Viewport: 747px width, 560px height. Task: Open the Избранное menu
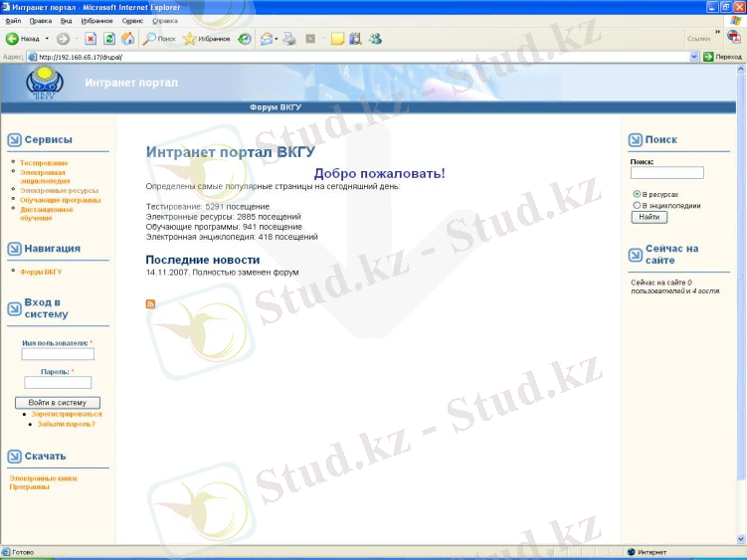tap(96, 21)
